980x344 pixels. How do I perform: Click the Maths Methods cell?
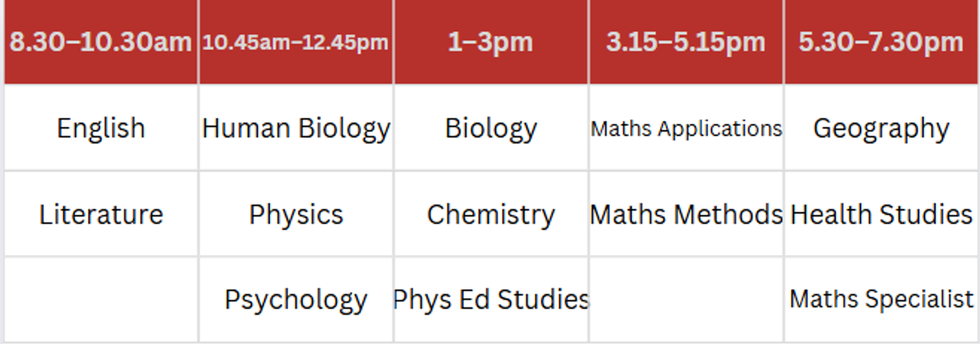tap(686, 214)
